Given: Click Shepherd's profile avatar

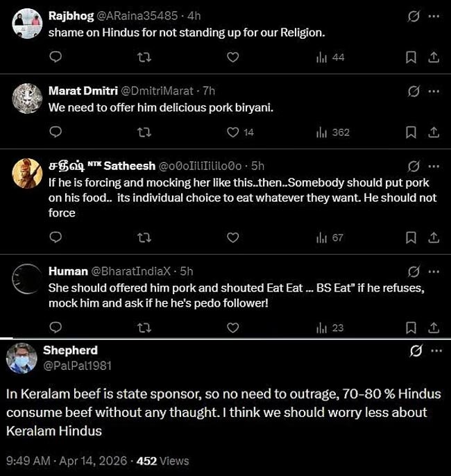Looking at the screenshot, I should click(22, 358).
